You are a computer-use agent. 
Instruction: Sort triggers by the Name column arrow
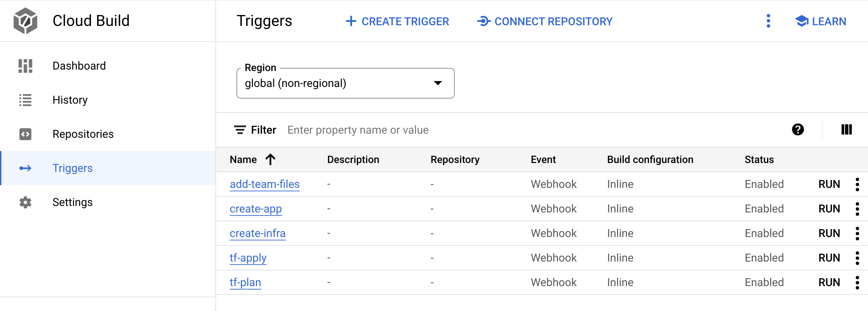click(x=271, y=159)
